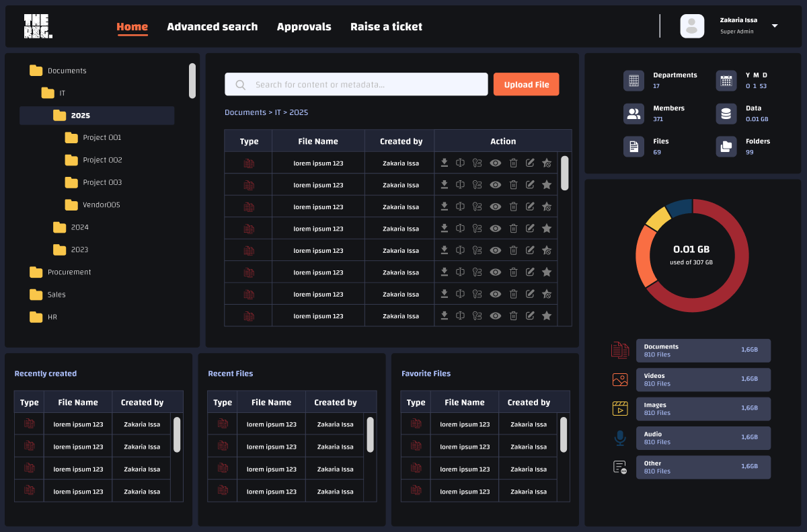Click the Members stat icon

point(633,114)
